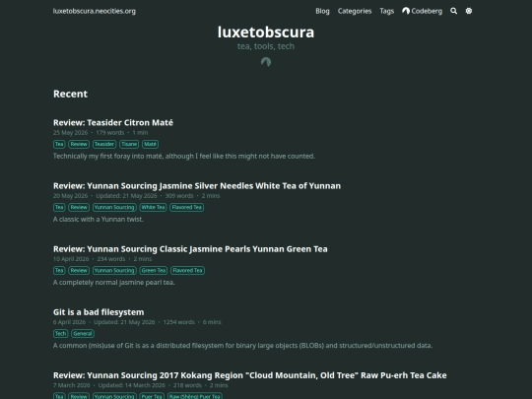
Task: Click 'A classic with a Yunnan twist.' summary
Action: [x=99, y=219]
